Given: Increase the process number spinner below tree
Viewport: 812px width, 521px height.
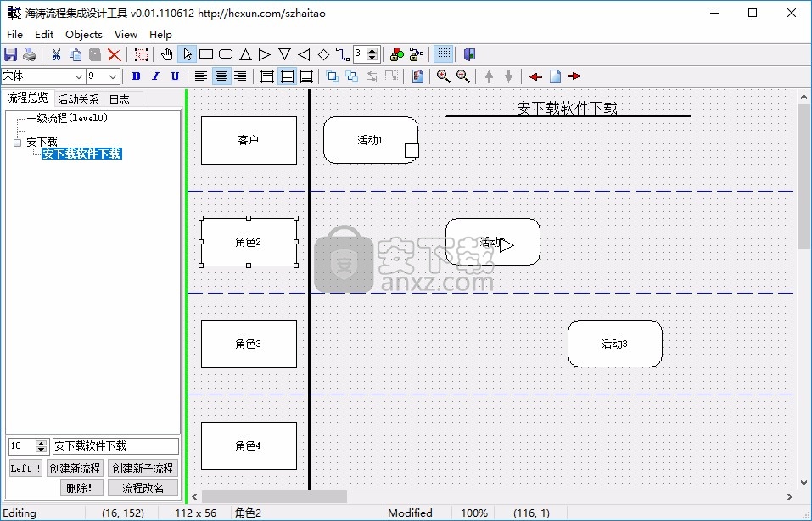Looking at the screenshot, I should (42, 443).
